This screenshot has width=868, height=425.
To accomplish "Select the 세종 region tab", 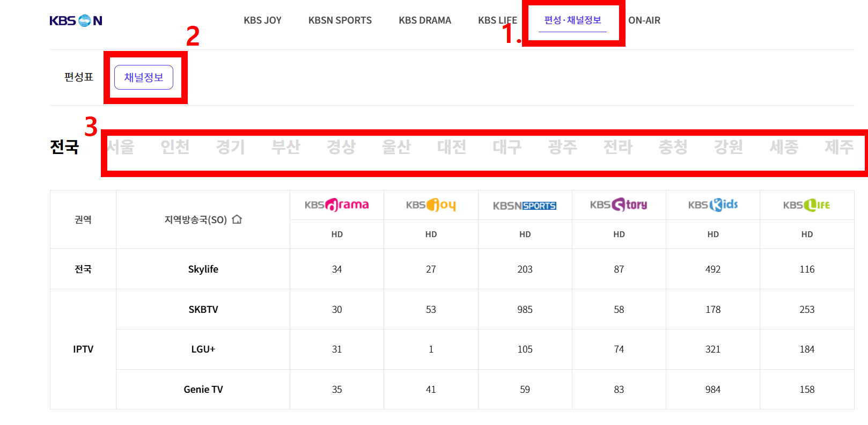I will click(784, 146).
